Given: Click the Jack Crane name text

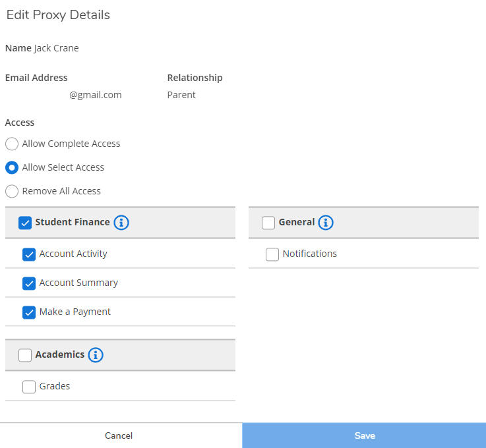Looking at the screenshot, I should click(x=56, y=48).
